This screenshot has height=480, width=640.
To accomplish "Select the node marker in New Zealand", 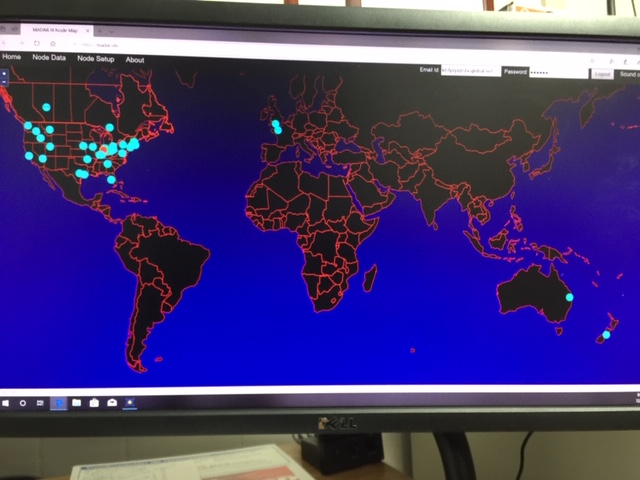I will pos(606,335).
